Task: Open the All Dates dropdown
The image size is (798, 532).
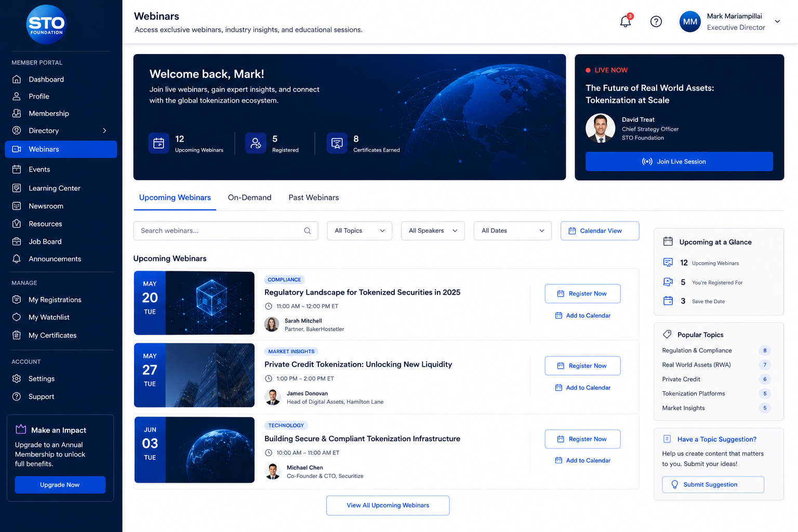Action: click(513, 231)
